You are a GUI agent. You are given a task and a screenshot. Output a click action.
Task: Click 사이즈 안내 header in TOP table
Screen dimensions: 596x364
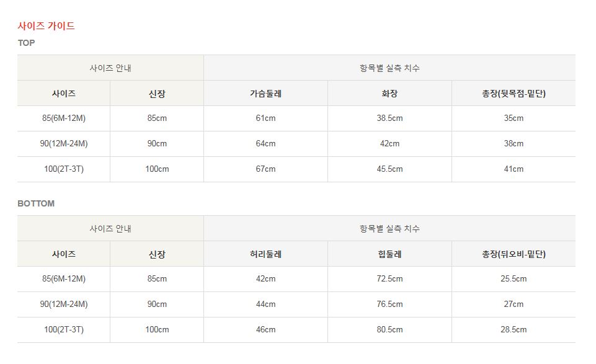coord(110,68)
